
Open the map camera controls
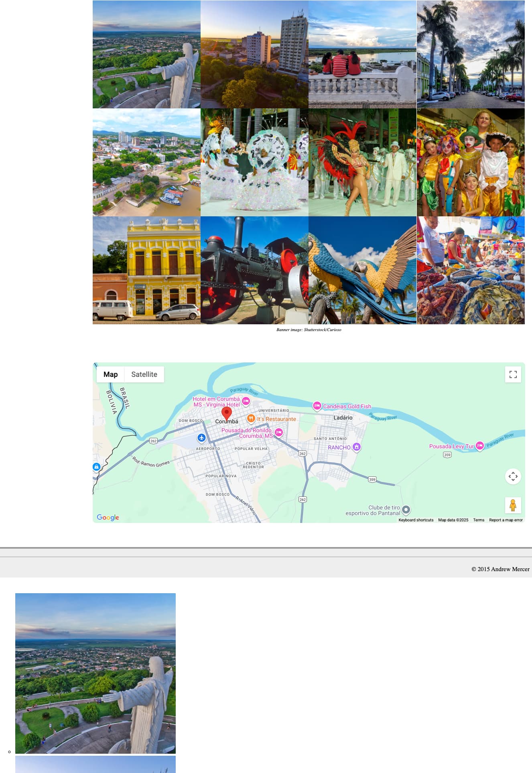coord(513,476)
